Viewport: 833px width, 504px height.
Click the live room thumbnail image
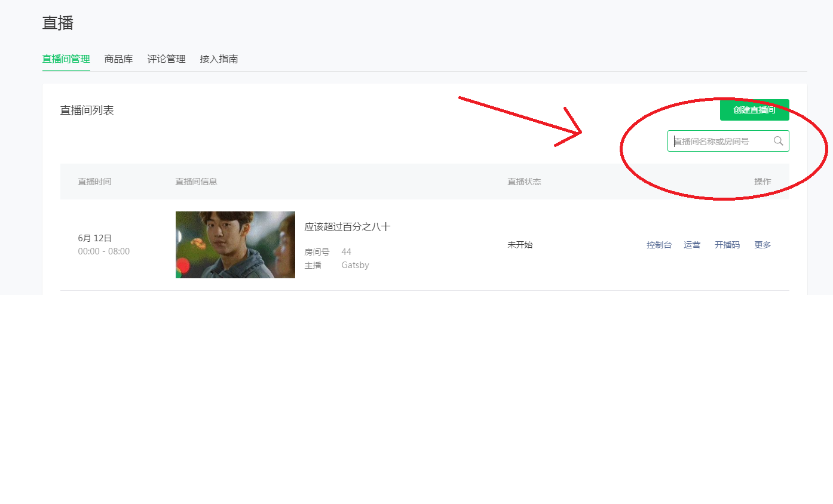[235, 245]
